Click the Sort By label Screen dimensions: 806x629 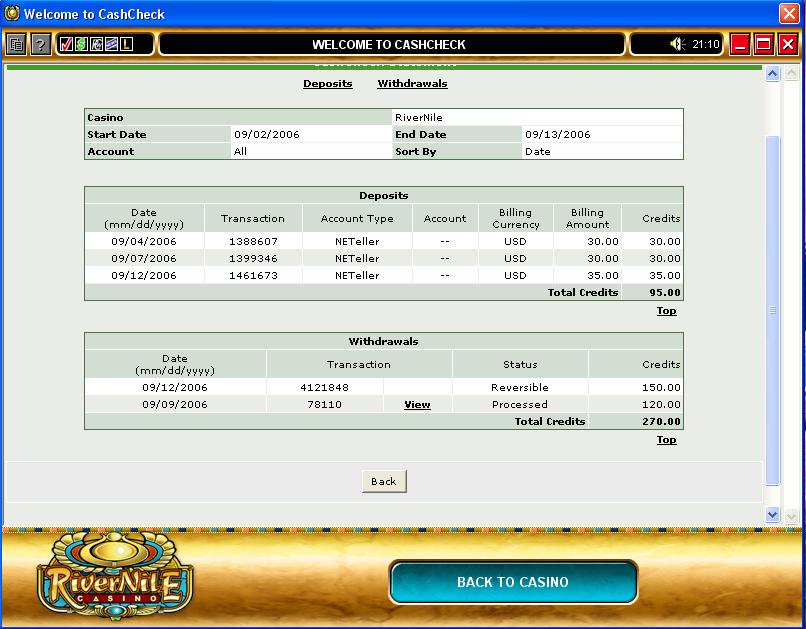pyautogui.click(x=415, y=152)
